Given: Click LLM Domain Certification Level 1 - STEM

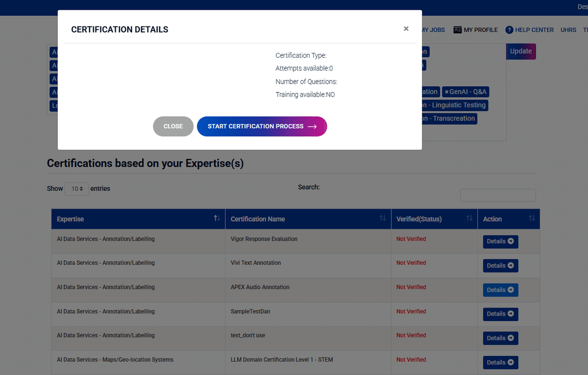Looking at the screenshot, I should click(x=282, y=360).
